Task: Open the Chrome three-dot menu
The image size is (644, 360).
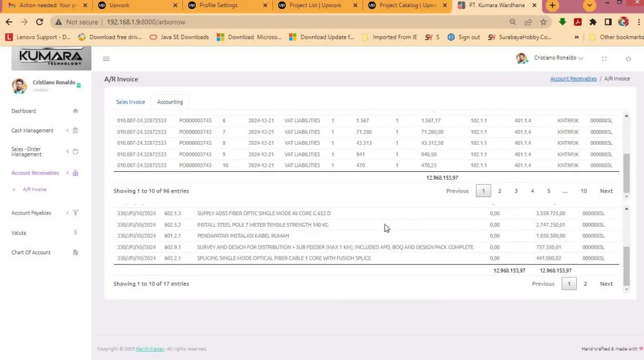Action: click(x=639, y=22)
